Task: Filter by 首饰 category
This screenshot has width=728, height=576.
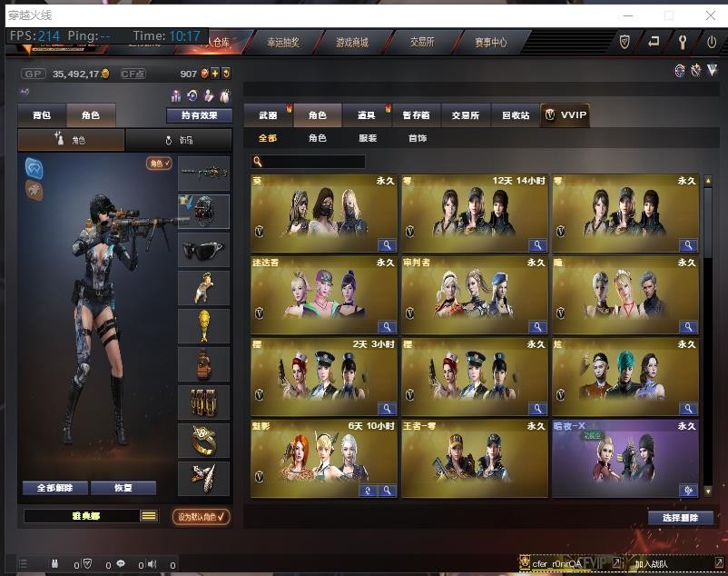Action: point(418,138)
